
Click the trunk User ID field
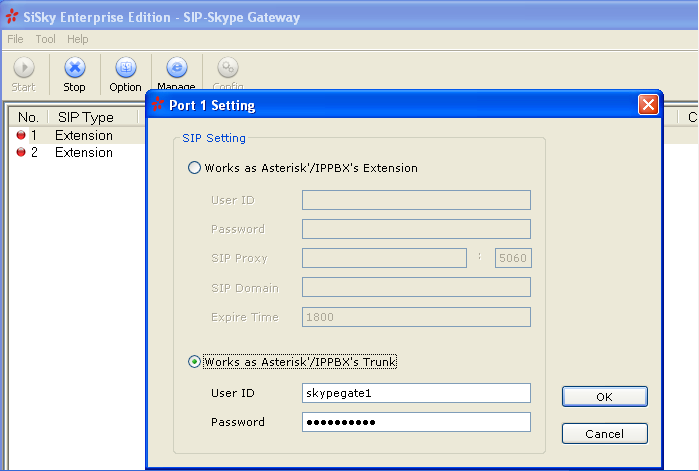click(415, 392)
